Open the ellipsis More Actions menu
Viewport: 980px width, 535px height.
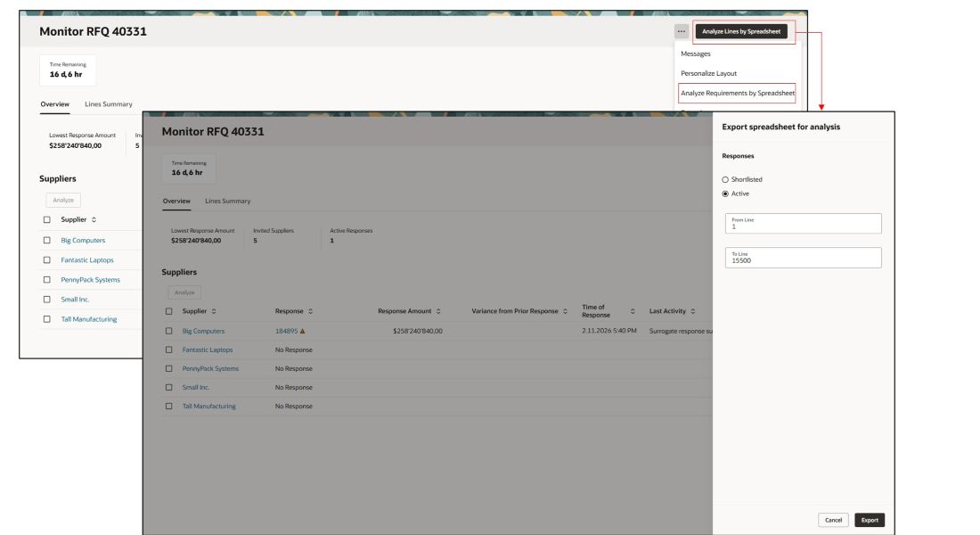pyautogui.click(x=679, y=29)
